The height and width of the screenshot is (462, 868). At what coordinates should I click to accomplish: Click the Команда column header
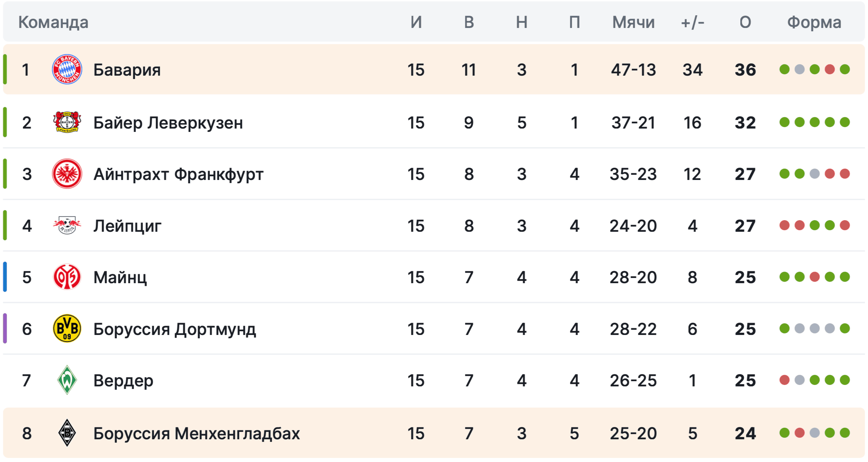pyautogui.click(x=53, y=22)
